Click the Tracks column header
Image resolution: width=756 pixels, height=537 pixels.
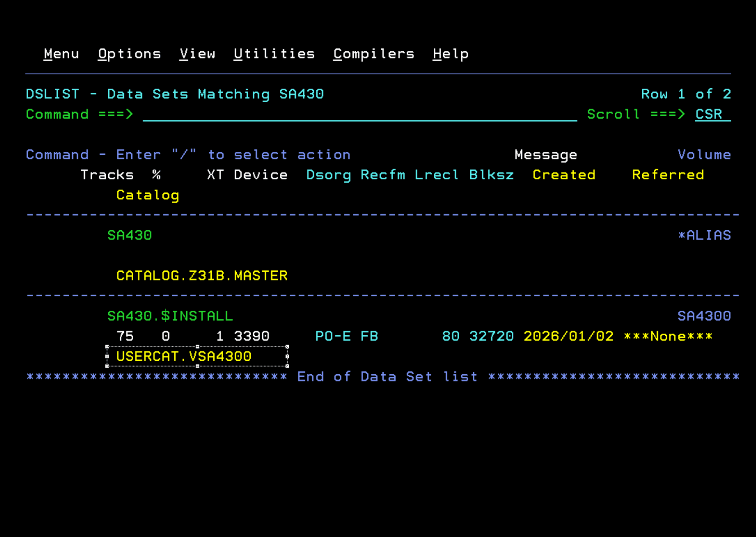point(107,175)
